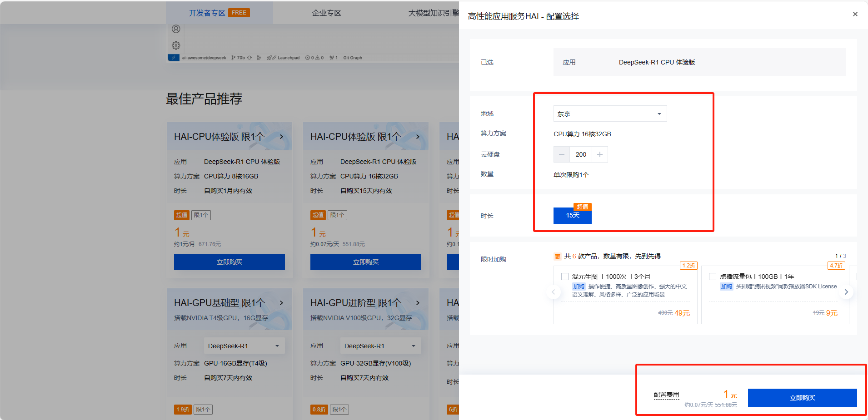Increase 云硬盘 size with plus button
Screen dimensions: 868x420
600,154
